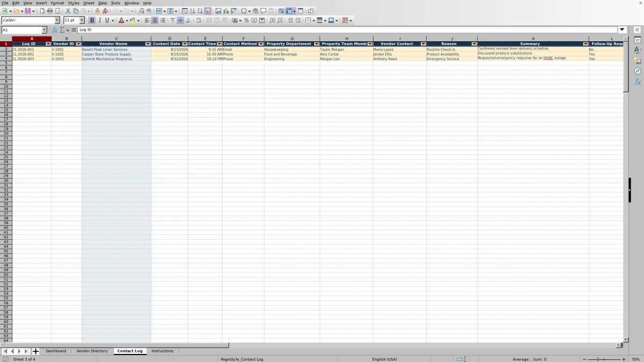Image resolution: width=644 pixels, height=362 pixels.
Task: Click the Add new sheet plus button
Action: tap(35, 351)
